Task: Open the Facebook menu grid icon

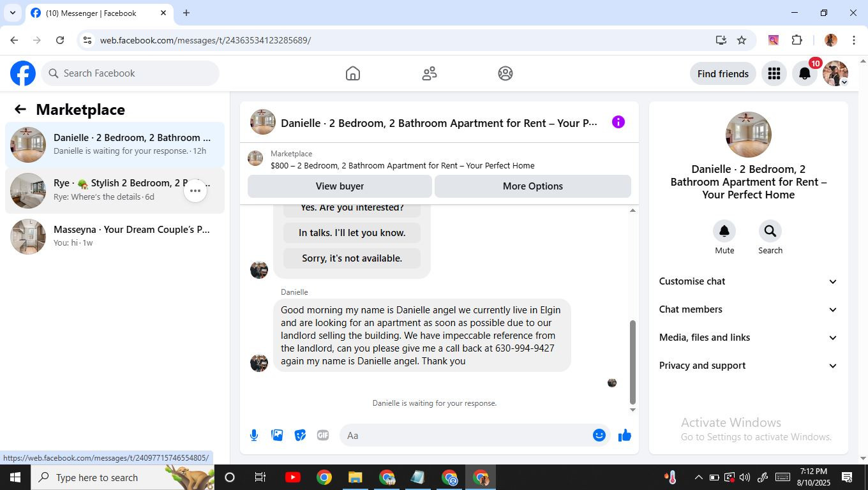Action: 774,73
